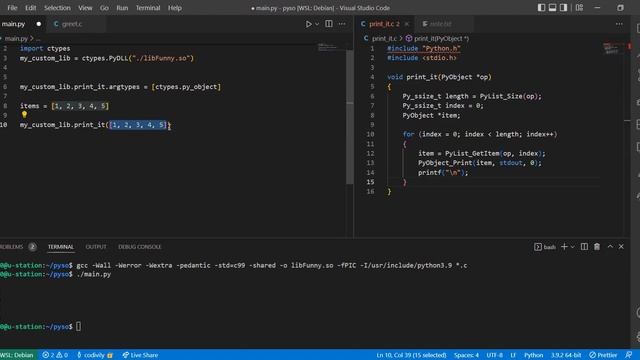
Task: Open the Terminal panel tab
Action: [x=61, y=247]
